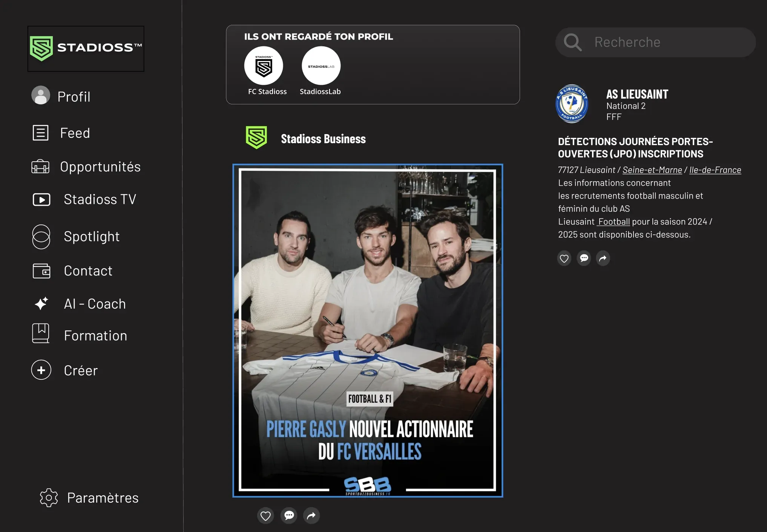This screenshot has width=767, height=532.
Task: Click the FFF federation text
Action: [x=614, y=117]
